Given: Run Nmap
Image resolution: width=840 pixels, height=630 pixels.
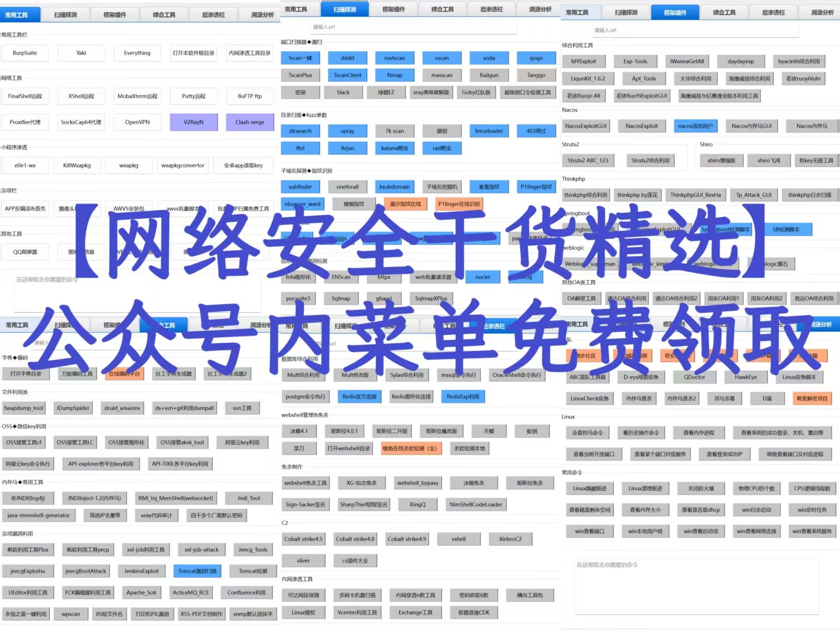Looking at the screenshot, I should (394, 75).
